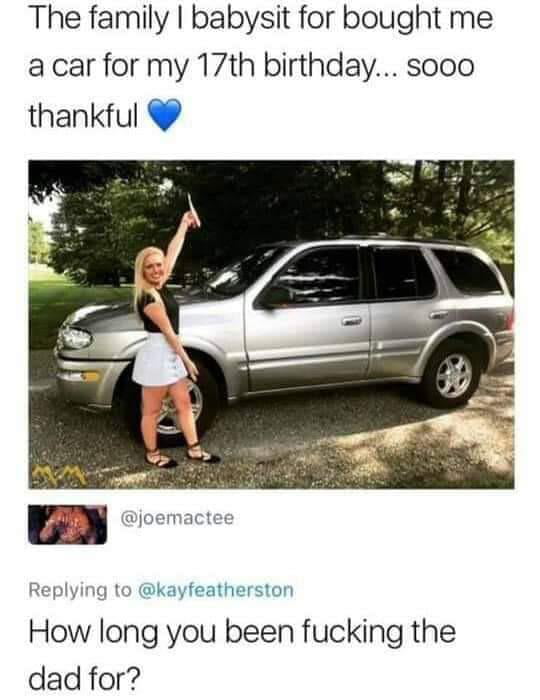Viewport: 540px width, 700px height.
Task: Click the SUV rear wheel
Action: [x=453, y=374]
